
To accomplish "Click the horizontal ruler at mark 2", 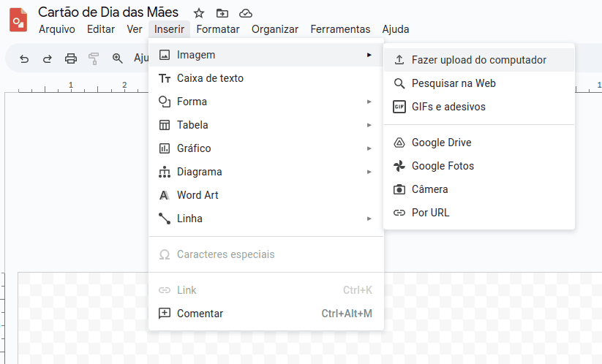I will point(124,86).
